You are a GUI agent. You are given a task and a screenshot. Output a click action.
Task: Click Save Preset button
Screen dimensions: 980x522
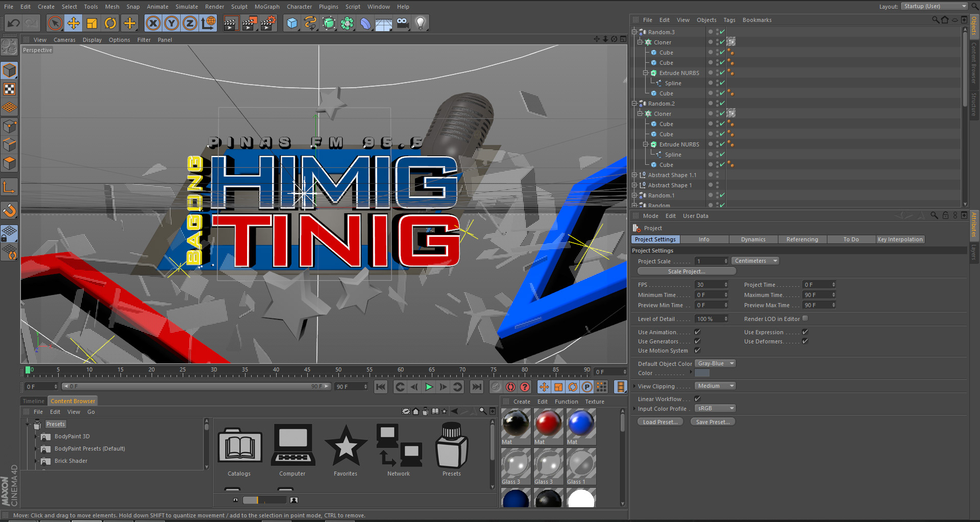[x=713, y=422]
